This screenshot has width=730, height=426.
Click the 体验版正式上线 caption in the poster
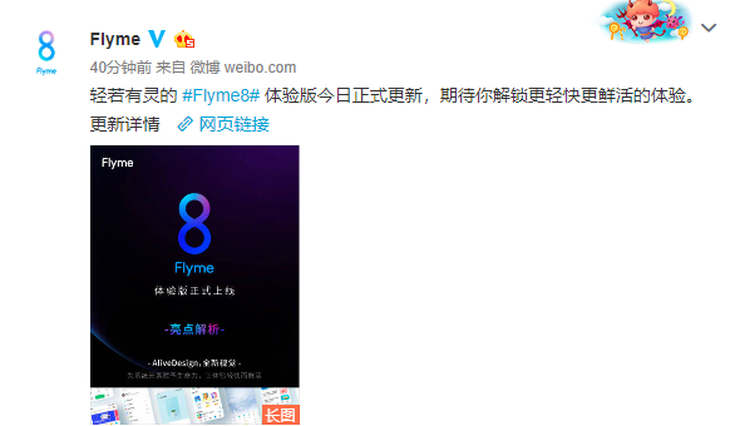click(195, 291)
